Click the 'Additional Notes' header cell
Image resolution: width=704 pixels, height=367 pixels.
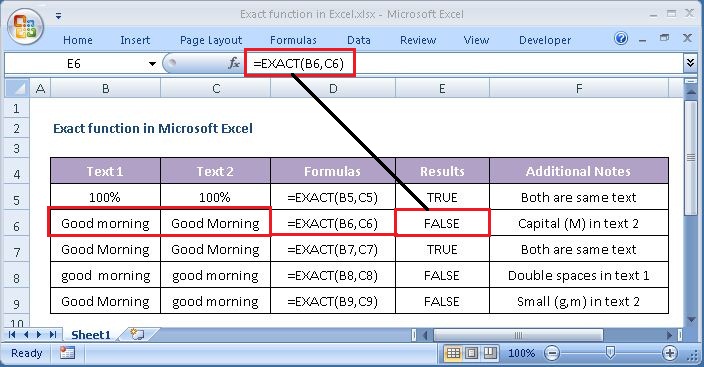pyautogui.click(x=579, y=171)
